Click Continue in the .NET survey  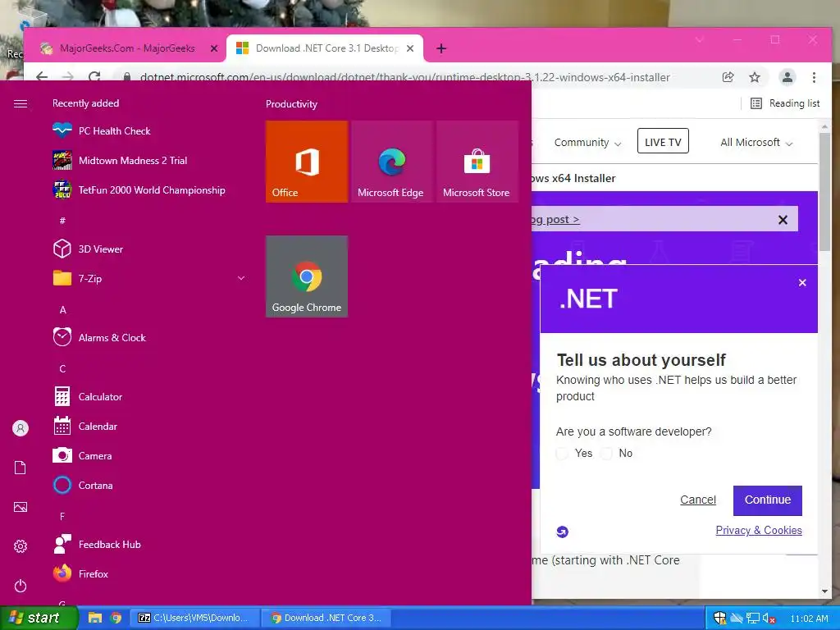[768, 500]
